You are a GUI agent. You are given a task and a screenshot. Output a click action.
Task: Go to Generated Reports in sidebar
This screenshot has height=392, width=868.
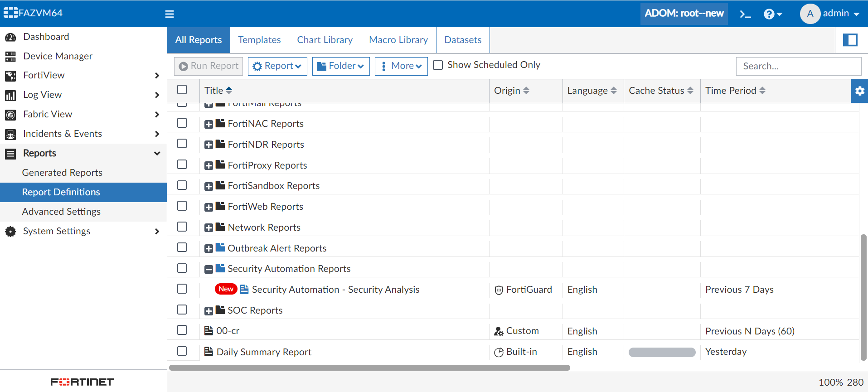pos(62,173)
